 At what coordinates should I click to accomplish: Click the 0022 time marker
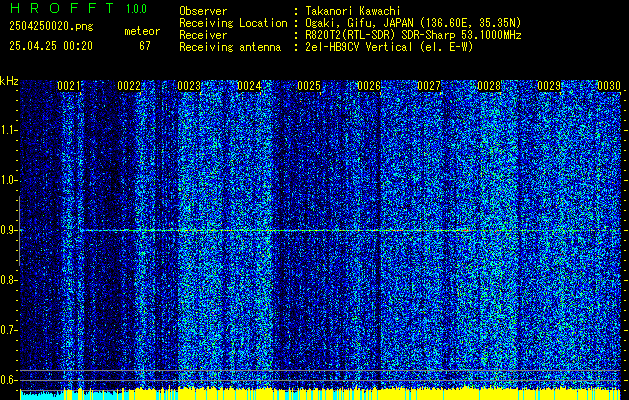pyautogui.click(x=129, y=86)
